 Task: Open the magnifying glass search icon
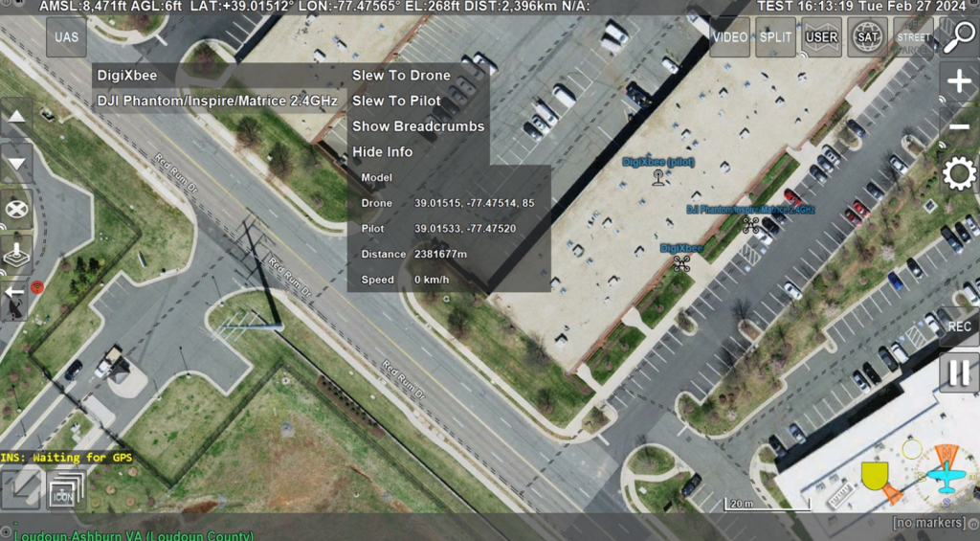[x=959, y=37]
